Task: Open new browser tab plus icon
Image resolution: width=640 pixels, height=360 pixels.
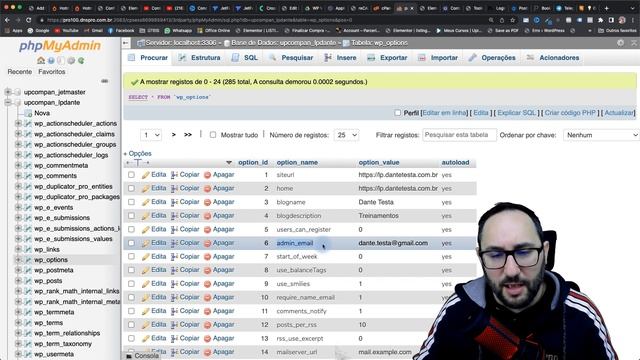Action: pyautogui.click(x=607, y=8)
